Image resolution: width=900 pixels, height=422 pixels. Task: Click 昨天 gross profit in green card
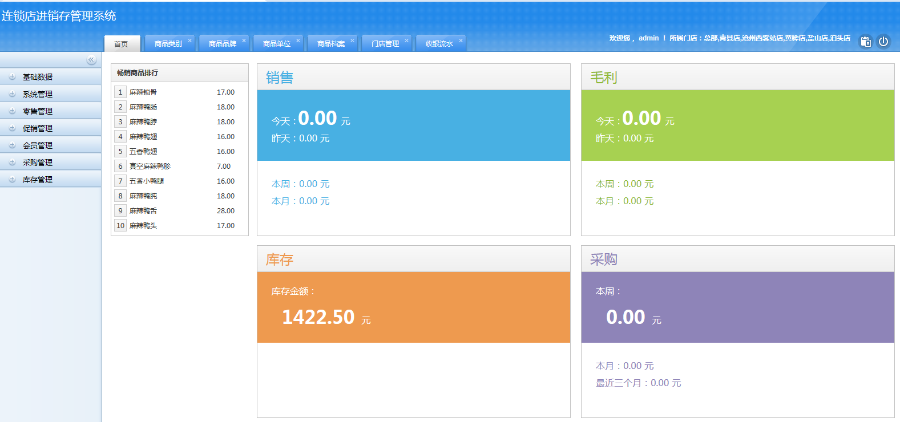(624, 138)
